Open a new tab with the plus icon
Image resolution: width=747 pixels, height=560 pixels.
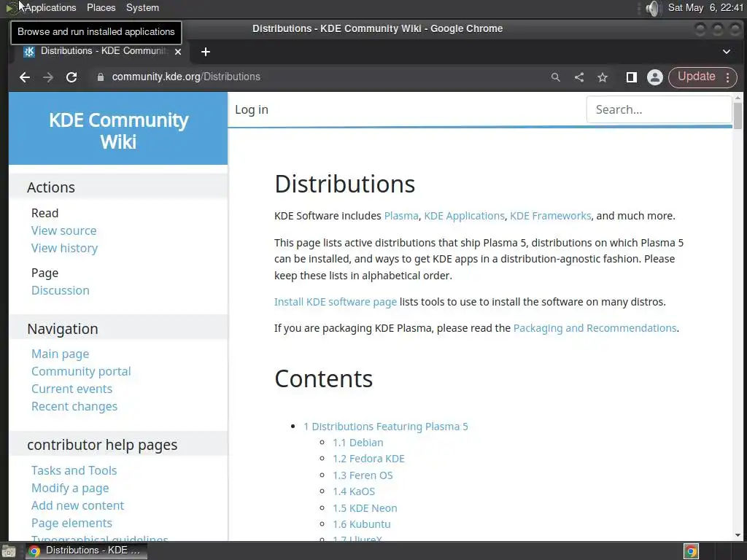[205, 52]
